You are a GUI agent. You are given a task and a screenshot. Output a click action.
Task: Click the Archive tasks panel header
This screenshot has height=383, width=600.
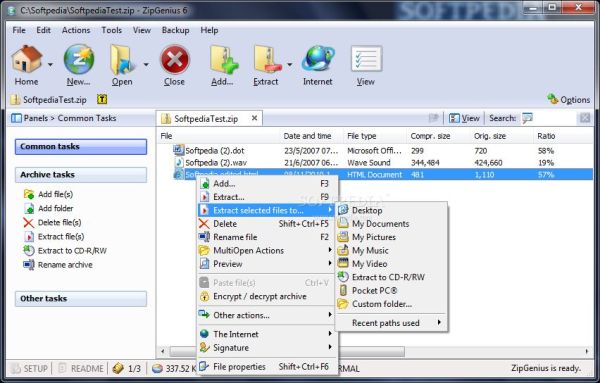pyautogui.click(x=81, y=175)
